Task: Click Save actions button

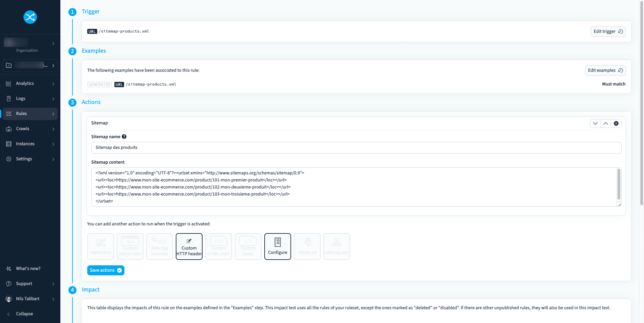Action: point(106,270)
